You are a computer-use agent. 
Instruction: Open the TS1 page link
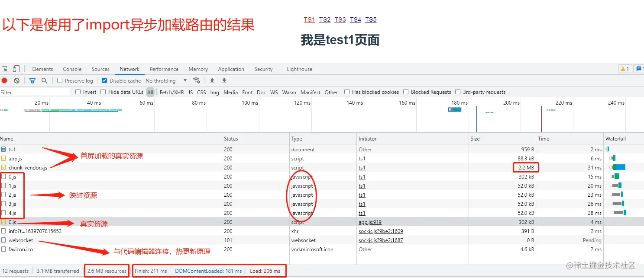(x=309, y=19)
